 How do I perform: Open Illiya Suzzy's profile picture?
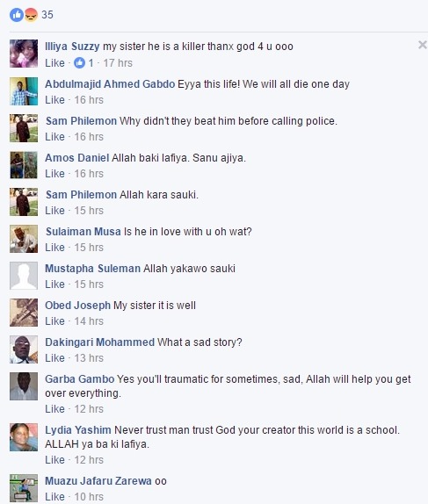click(x=24, y=54)
